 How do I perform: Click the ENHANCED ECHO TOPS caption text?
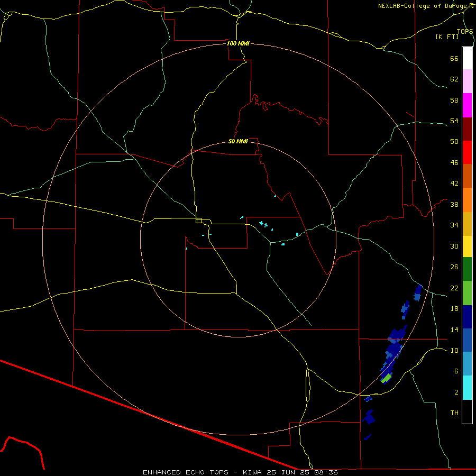coord(186,472)
